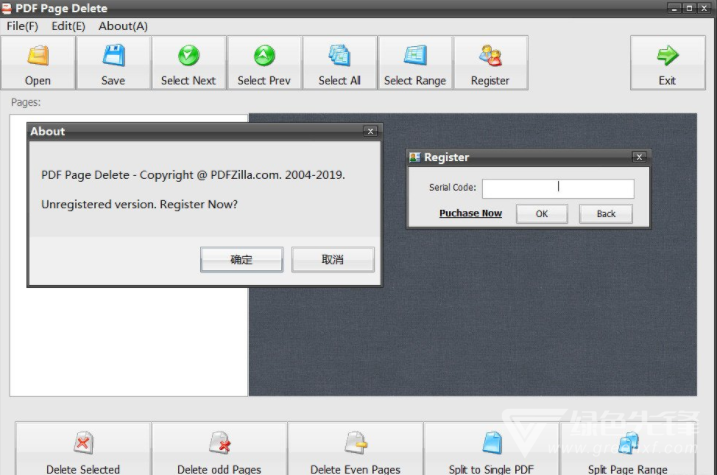The image size is (717, 475).
Task: Focus the Serial Code input field
Action: click(558, 188)
